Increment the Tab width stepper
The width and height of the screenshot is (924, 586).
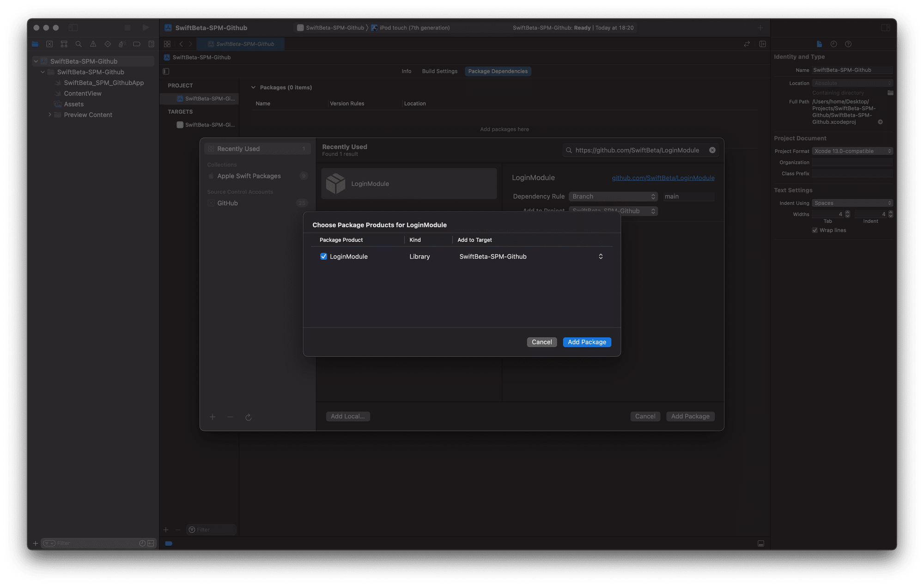[x=847, y=212]
